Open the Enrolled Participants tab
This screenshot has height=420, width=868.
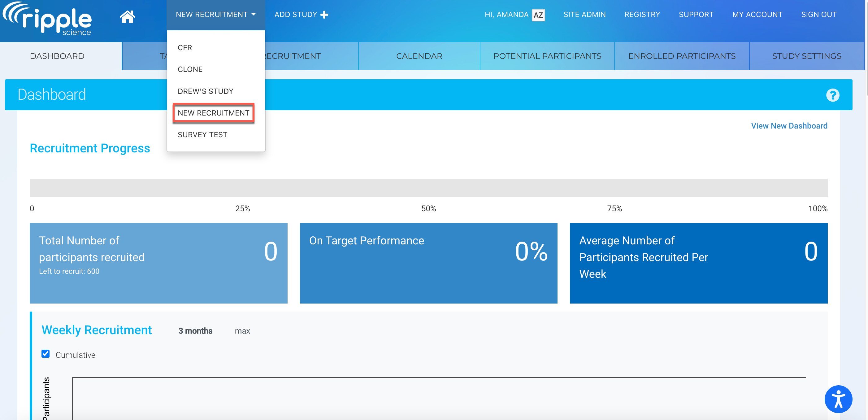coord(682,56)
